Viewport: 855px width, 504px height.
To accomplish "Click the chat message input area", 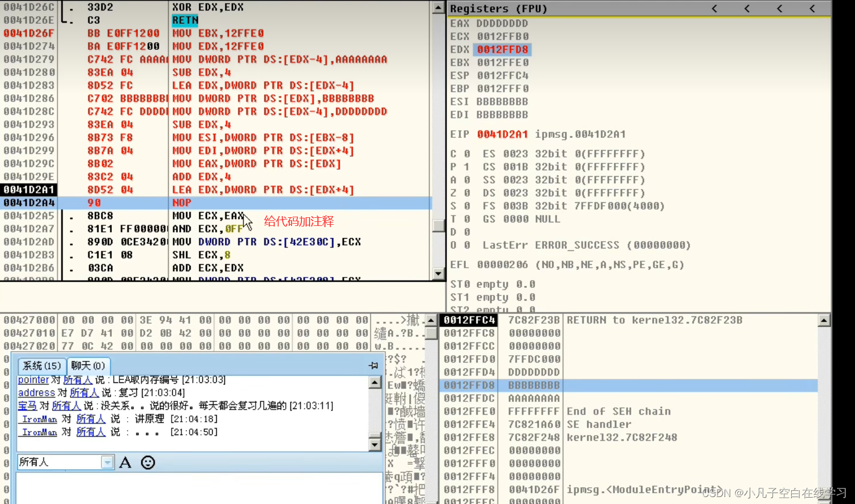I will [x=199, y=488].
